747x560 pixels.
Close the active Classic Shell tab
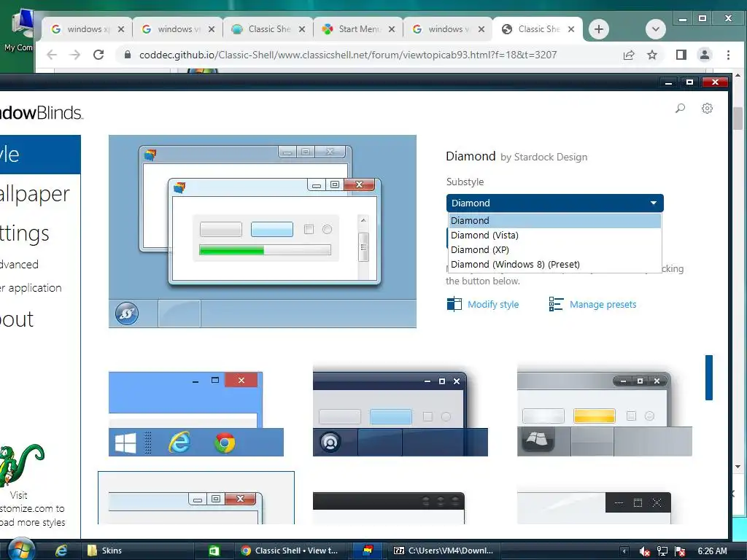pos(571,29)
